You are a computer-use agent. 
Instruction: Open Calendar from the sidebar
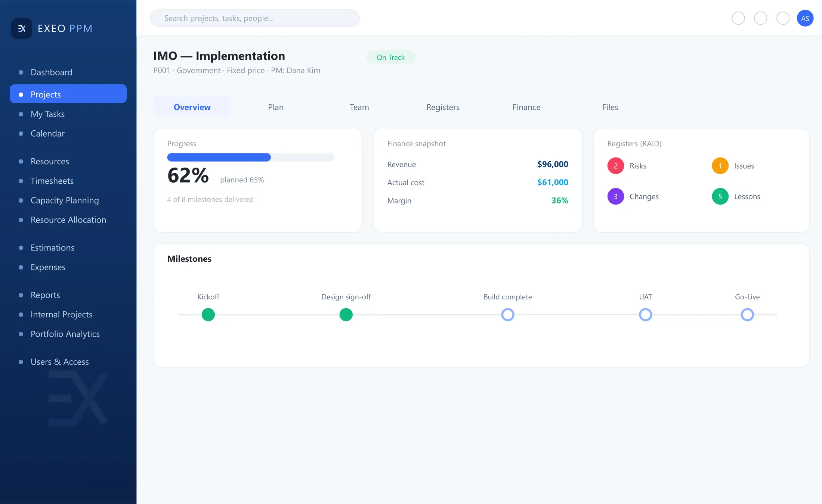[68, 133]
